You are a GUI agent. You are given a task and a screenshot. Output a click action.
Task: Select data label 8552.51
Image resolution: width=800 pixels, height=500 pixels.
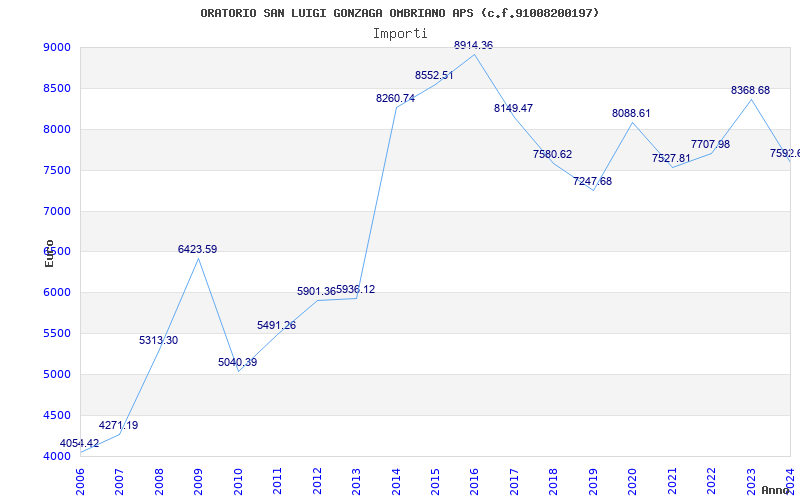(x=434, y=76)
